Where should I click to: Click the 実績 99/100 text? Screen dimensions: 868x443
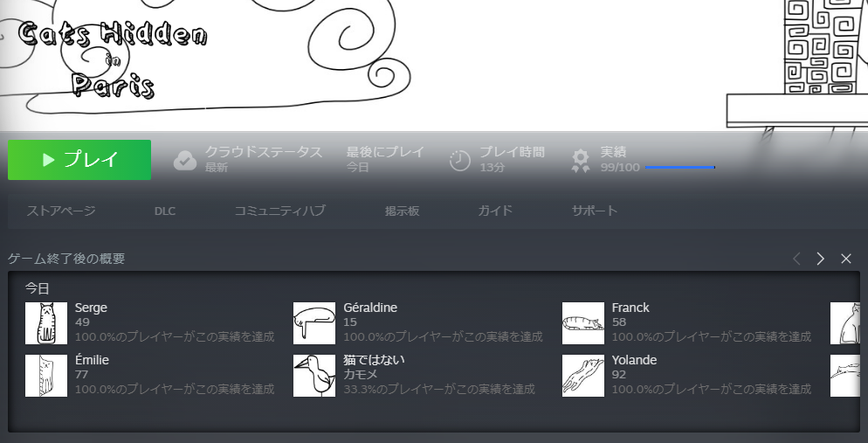point(620,160)
